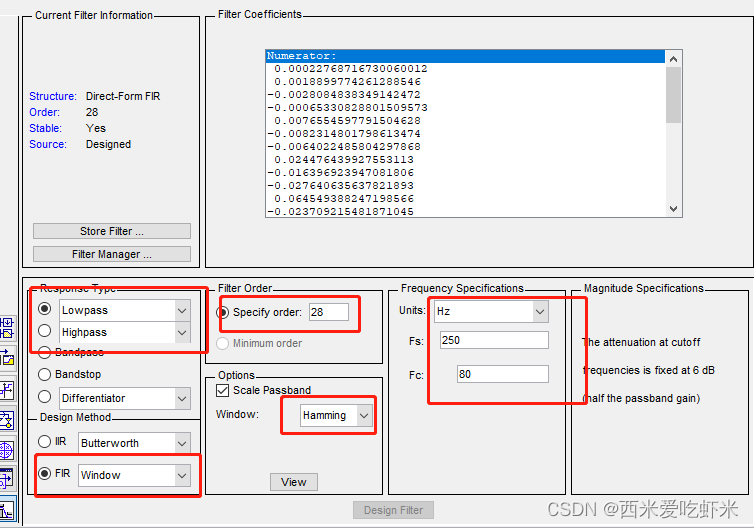Open the Differentiator type dropdown
The width and height of the screenshot is (754, 528).
point(182,398)
